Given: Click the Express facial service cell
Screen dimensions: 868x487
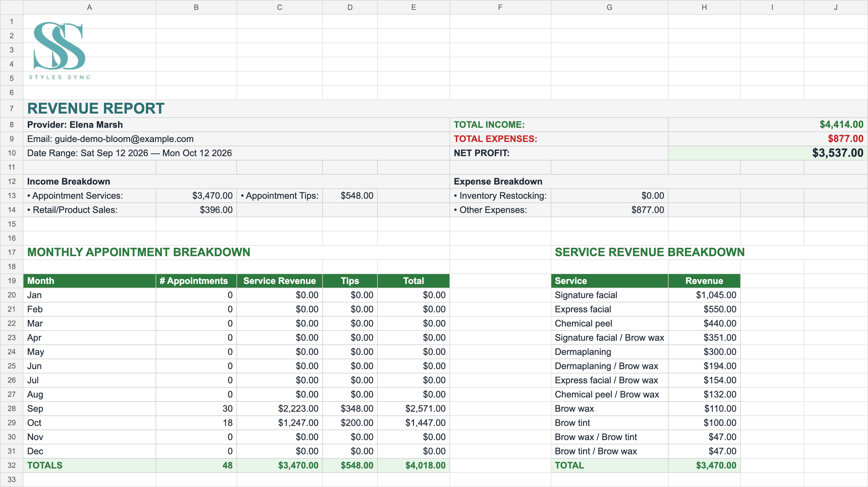Looking at the screenshot, I should (x=609, y=309).
